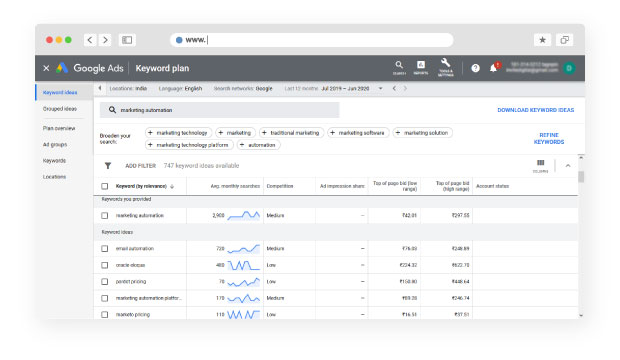
Task: Click the 'email automation' trend sparkline
Action: (x=244, y=249)
